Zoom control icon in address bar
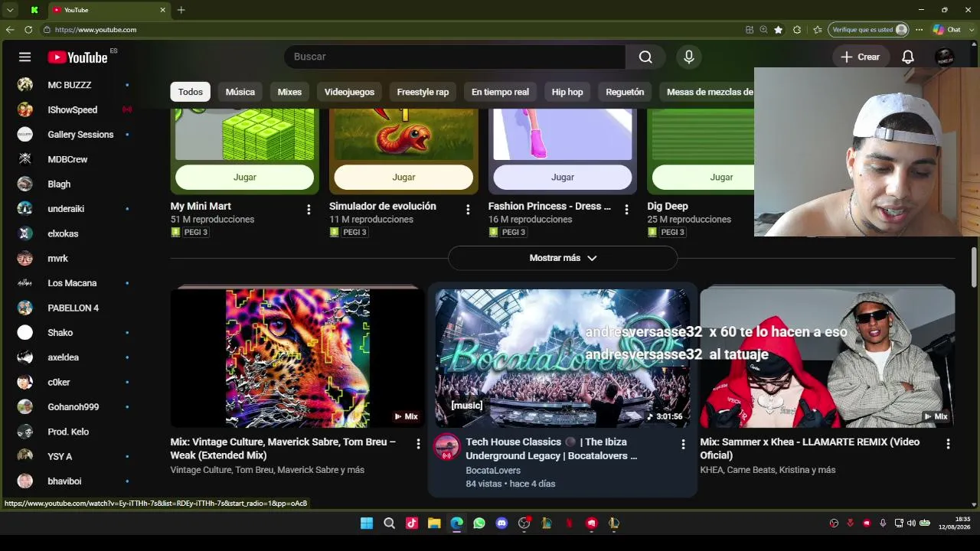 click(x=763, y=30)
